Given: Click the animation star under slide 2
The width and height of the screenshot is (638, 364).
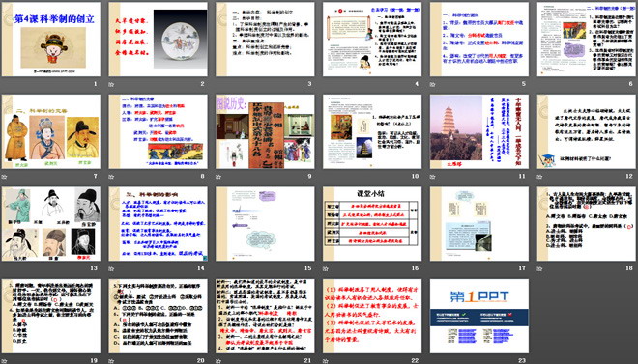Looking at the screenshot, I should [111, 85].
